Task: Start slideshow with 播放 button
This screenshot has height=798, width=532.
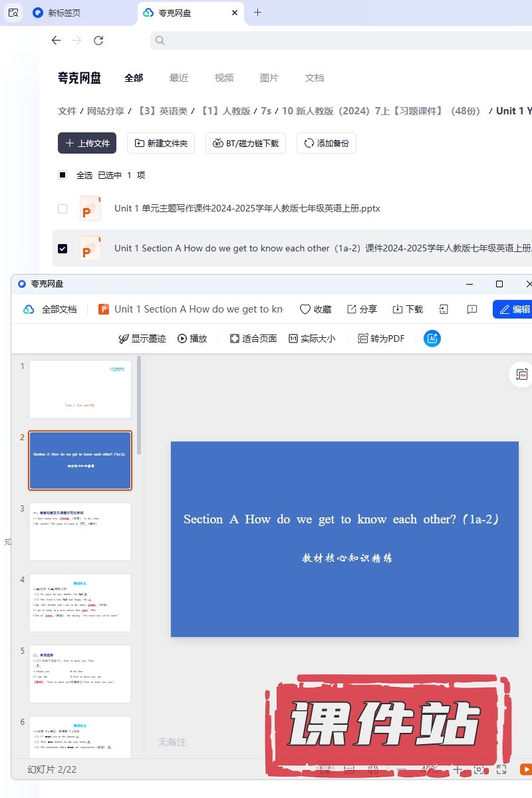Action: pyautogui.click(x=192, y=338)
